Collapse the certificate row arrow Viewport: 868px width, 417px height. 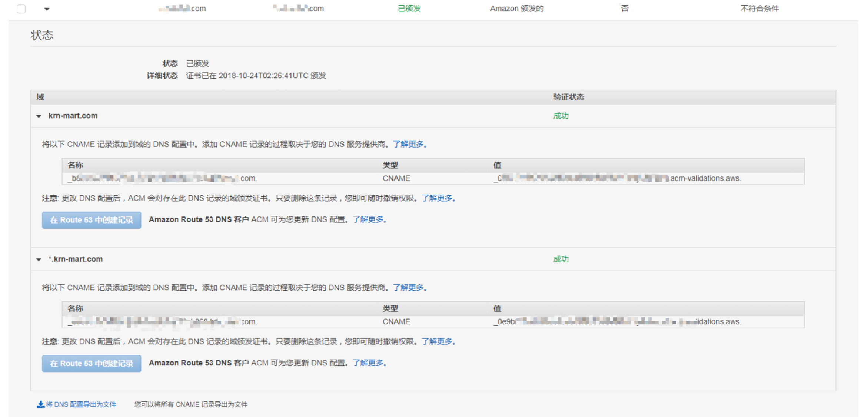tap(47, 9)
